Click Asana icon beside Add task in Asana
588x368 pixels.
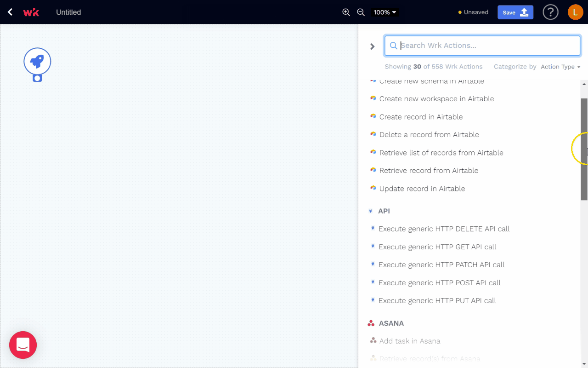coord(373,341)
